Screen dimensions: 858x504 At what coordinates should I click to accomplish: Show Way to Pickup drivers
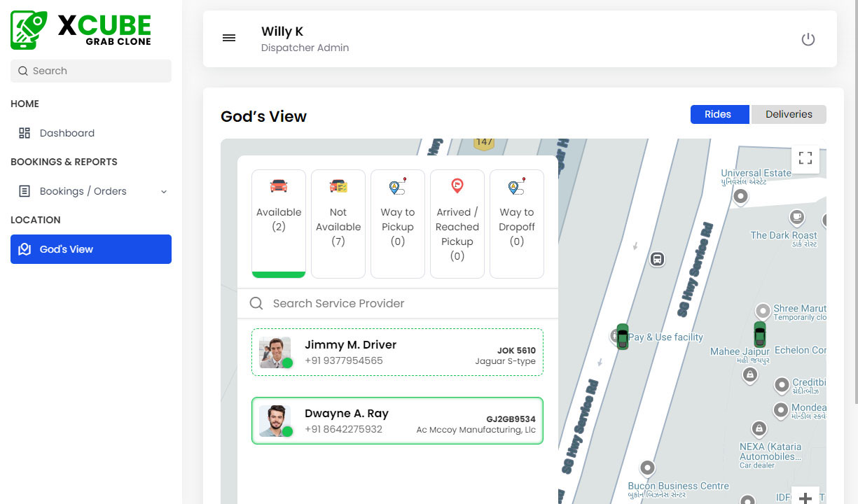[x=398, y=223]
